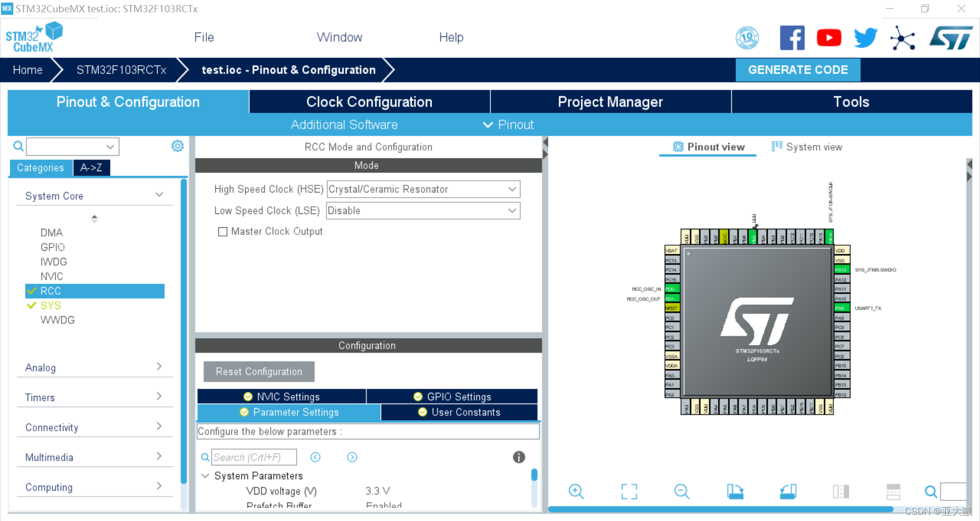Switch to the Project Manager tab

[610, 102]
